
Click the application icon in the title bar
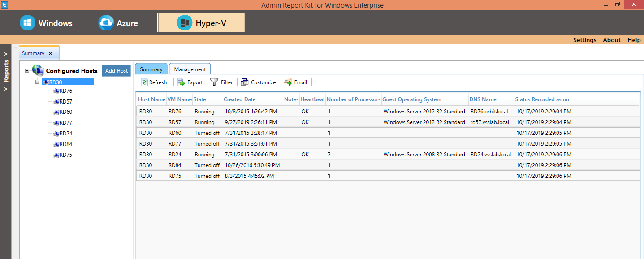[4, 5]
